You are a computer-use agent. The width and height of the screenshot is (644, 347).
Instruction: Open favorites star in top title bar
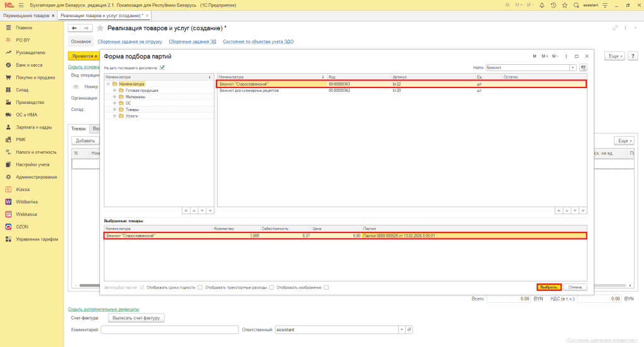(x=564, y=5)
